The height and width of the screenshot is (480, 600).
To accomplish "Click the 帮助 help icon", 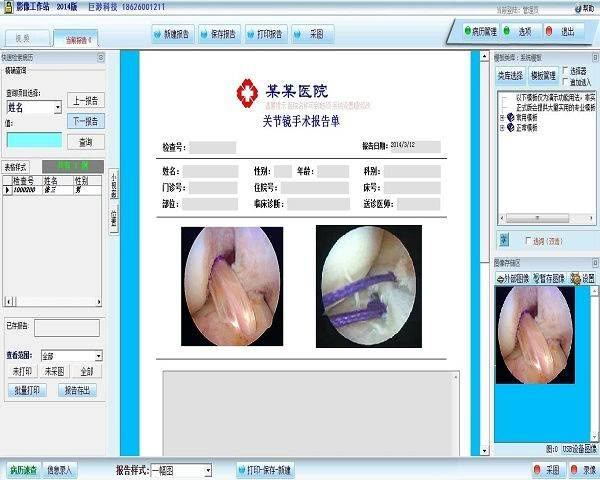I will click(x=585, y=8).
